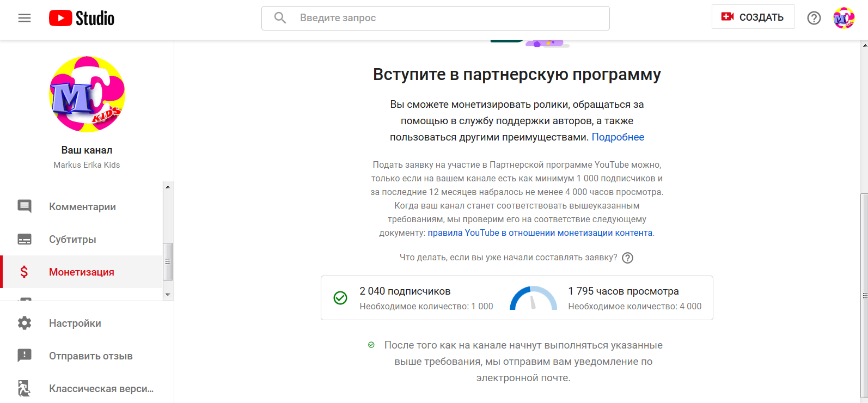Click the Отправить отзыв feedback icon
Viewport: 868px width, 403px height.
[x=25, y=356]
